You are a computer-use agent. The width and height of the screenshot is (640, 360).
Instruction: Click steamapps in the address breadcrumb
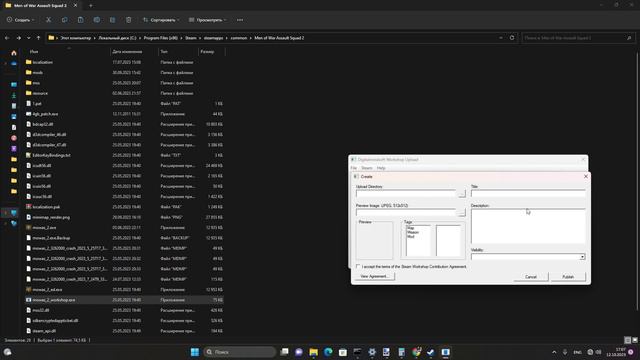point(213,38)
